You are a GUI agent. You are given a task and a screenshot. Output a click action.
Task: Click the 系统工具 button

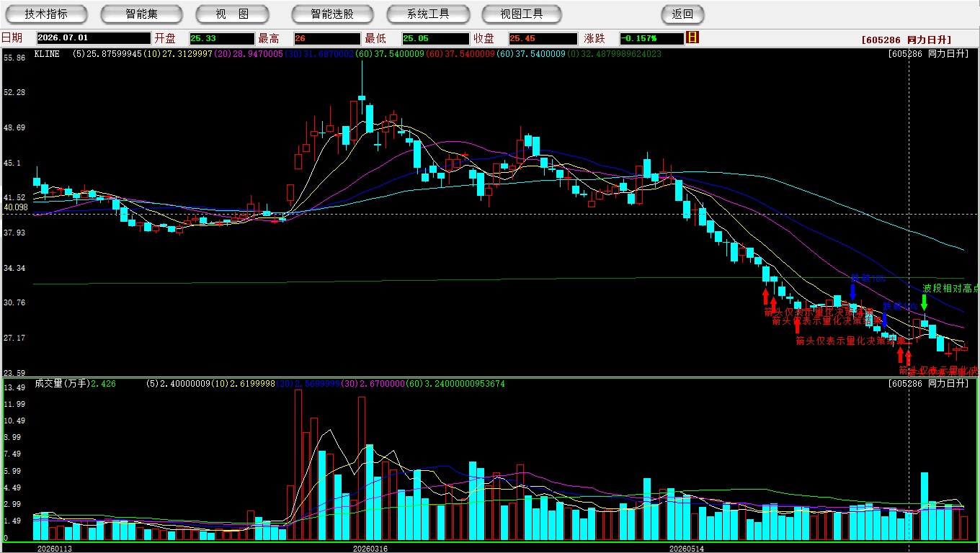click(x=428, y=14)
